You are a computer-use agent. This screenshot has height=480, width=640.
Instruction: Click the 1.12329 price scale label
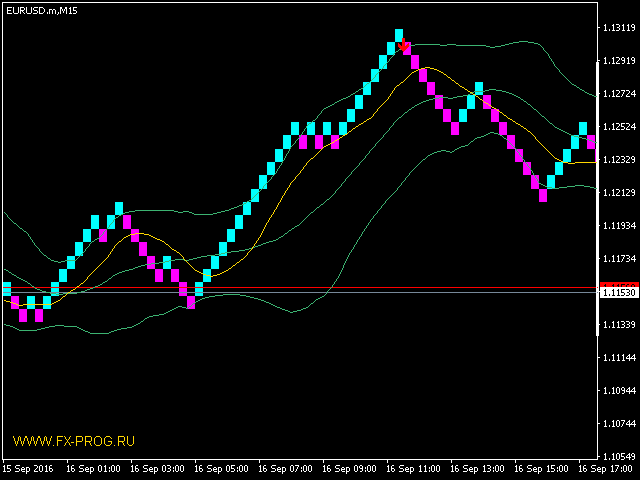click(x=619, y=160)
